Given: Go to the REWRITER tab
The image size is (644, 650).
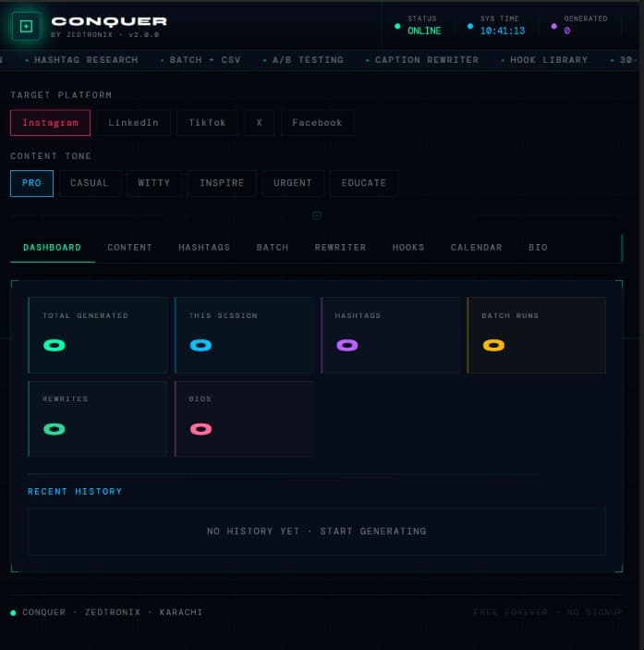Looking at the screenshot, I should click(340, 248).
